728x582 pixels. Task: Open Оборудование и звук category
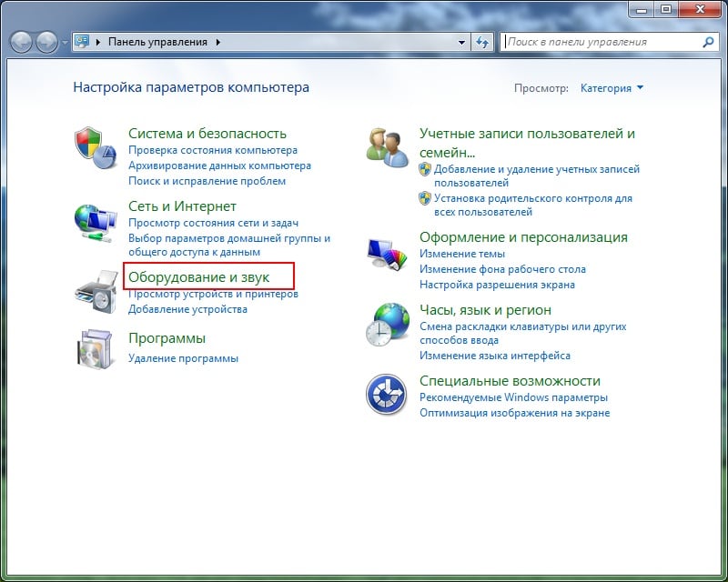[198, 276]
